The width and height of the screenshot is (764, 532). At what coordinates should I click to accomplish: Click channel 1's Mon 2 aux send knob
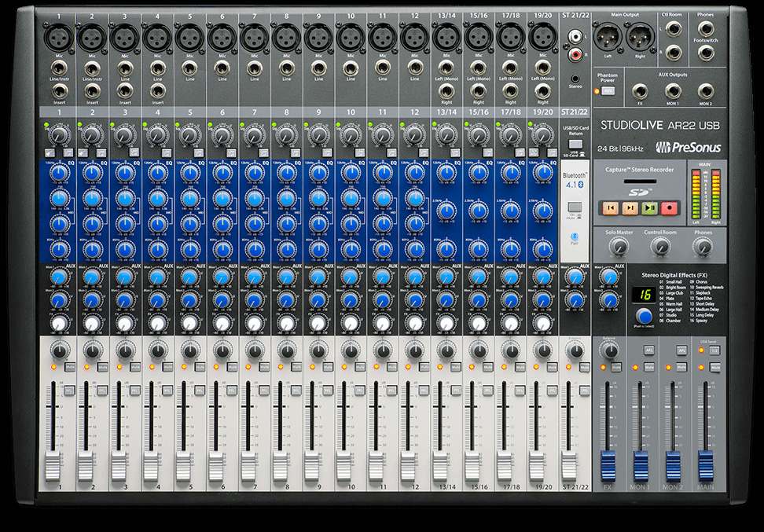[x=60, y=300]
